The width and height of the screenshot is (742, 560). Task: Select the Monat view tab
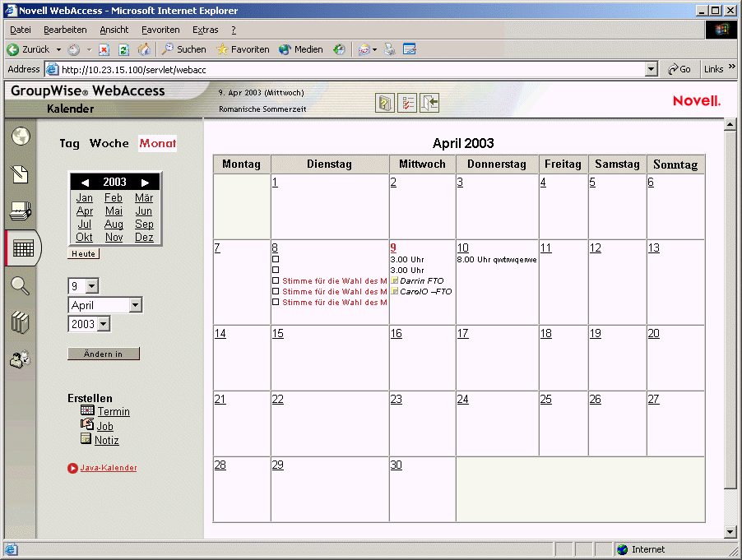pos(158,143)
